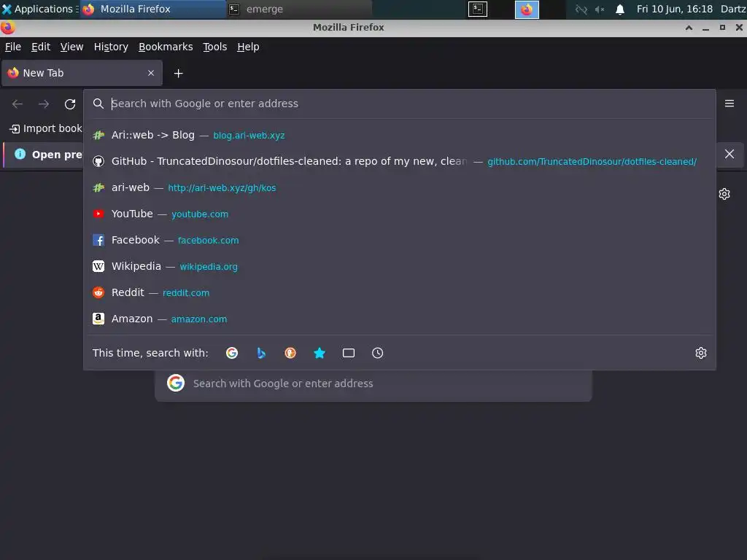Open the Applications menu in panel
747x560 pixels.
coord(40,9)
